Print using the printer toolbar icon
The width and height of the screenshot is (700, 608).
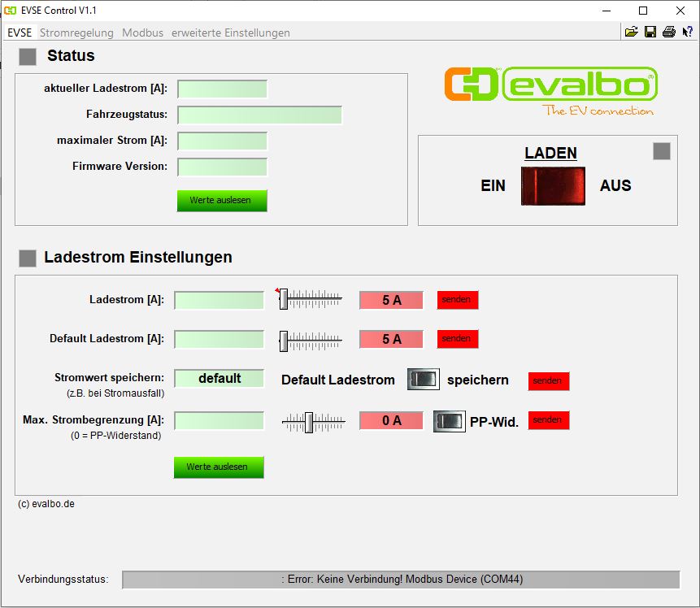point(669,33)
